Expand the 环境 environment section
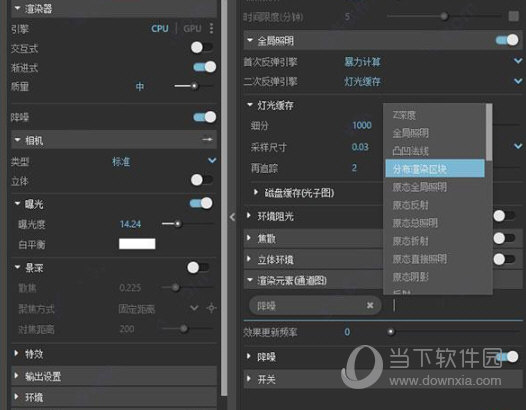 coord(16,396)
